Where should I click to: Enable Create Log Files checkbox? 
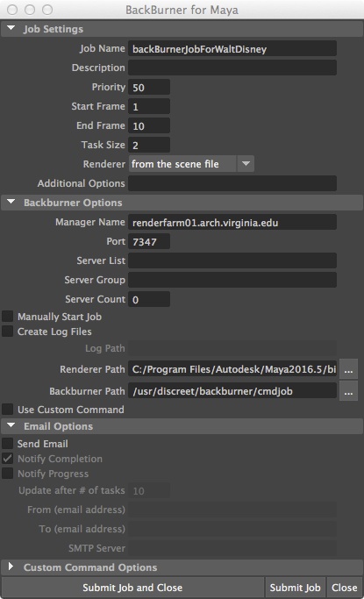(8, 332)
